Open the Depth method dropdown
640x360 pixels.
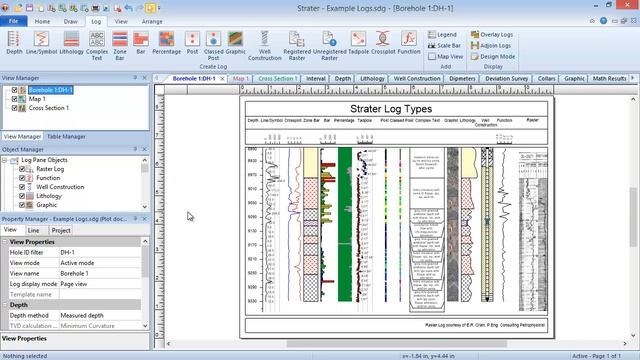tap(100, 316)
